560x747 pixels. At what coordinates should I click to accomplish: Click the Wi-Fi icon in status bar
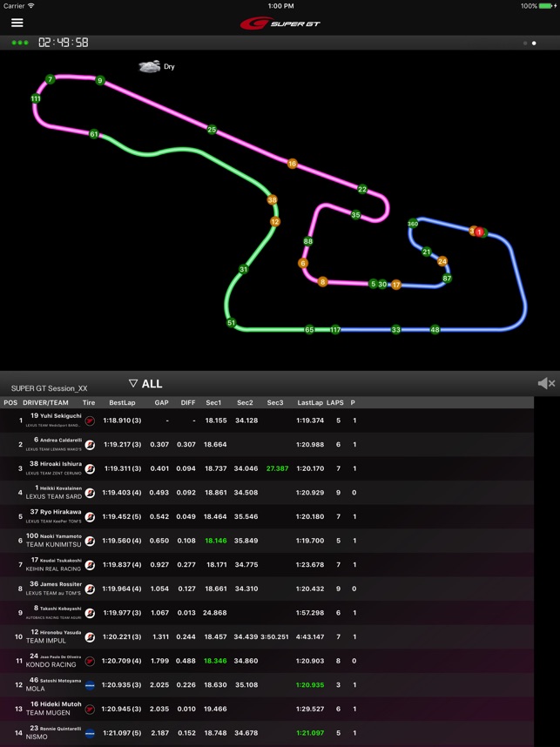click(31, 6)
